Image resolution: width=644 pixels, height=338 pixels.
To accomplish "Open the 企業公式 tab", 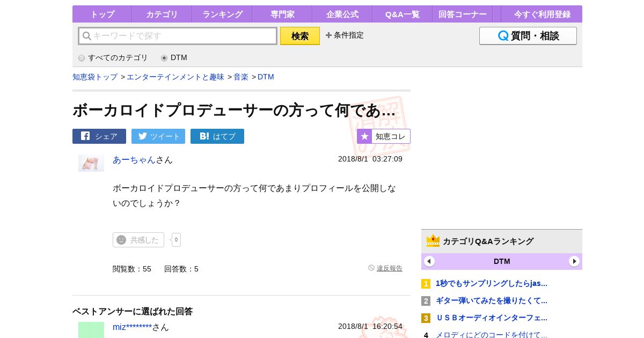I will [342, 14].
